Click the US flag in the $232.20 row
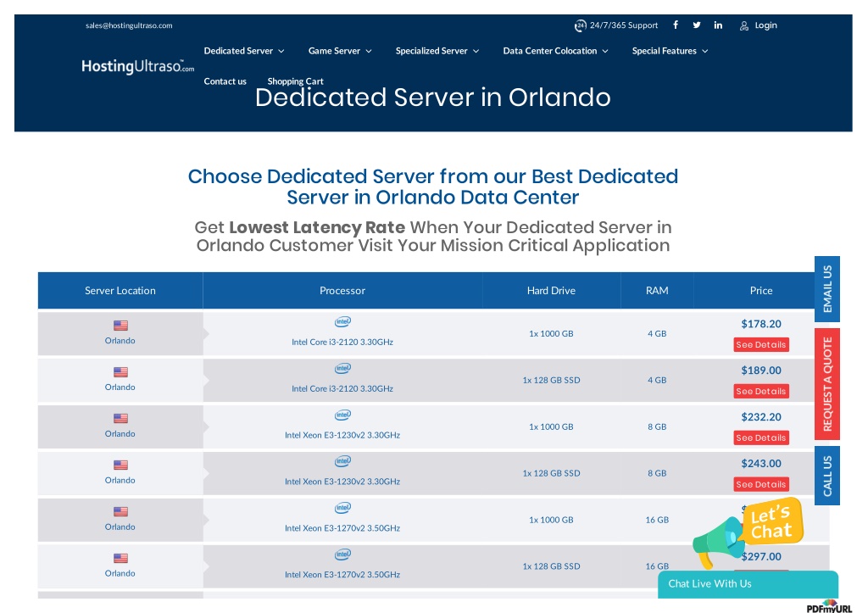The height and width of the screenshot is (613, 868). coord(120,419)
